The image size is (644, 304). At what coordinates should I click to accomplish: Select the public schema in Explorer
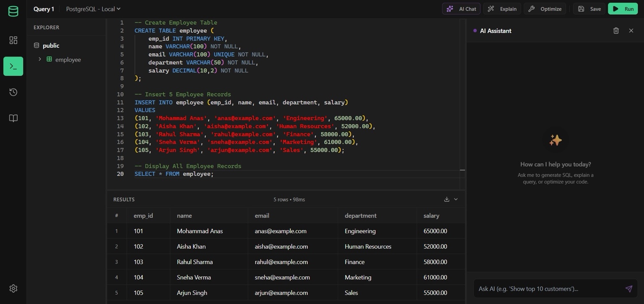click(51, 45)
